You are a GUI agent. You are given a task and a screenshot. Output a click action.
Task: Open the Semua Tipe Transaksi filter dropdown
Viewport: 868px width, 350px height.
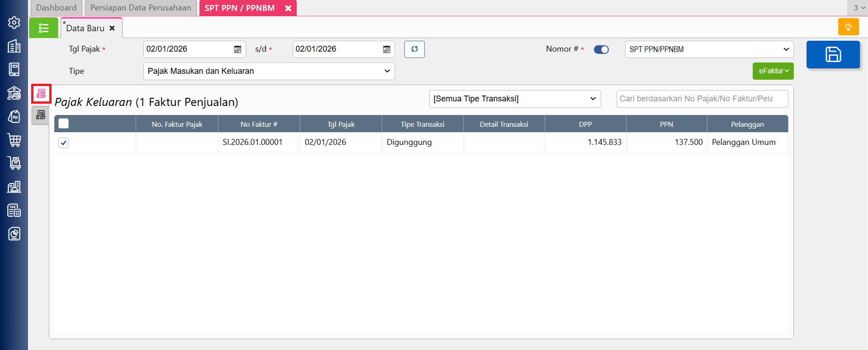point(515,99)
